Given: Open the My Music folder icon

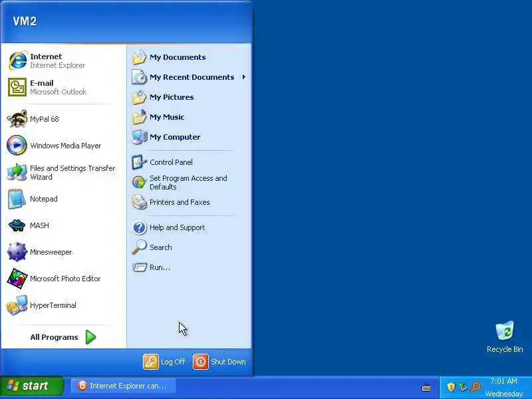Looking at the screenshot, I should pos(139,117).
